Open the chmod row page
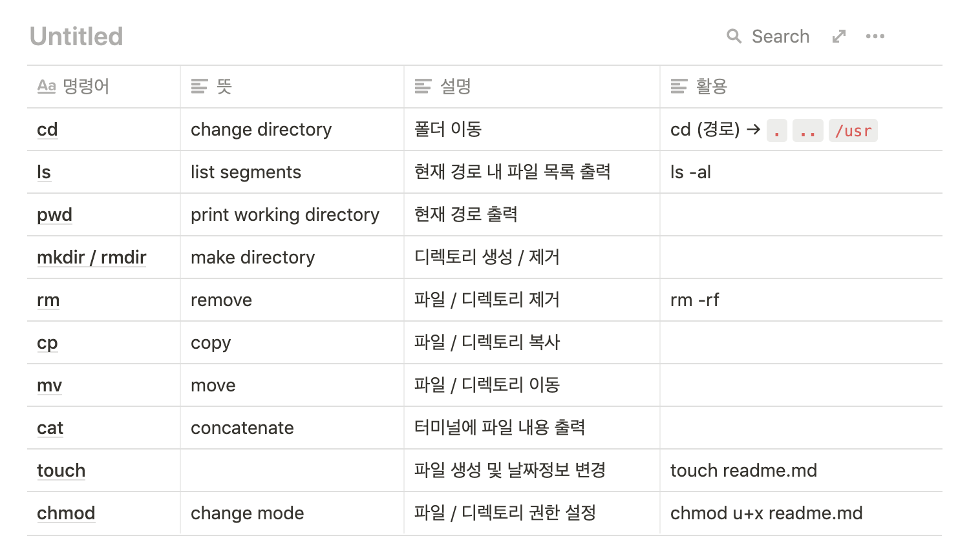Image resolution: width=980 pixels, height=549 pixels. 66,513
